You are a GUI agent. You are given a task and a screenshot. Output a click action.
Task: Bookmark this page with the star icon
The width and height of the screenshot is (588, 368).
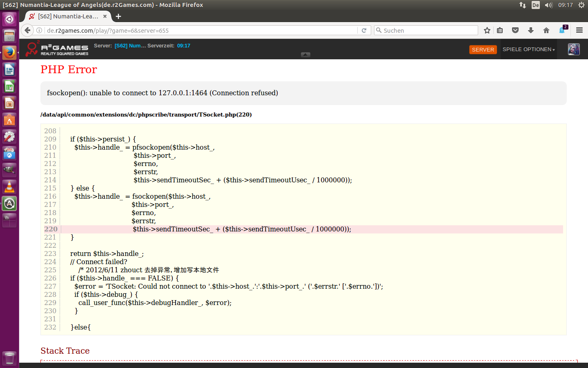click(487, 30)
